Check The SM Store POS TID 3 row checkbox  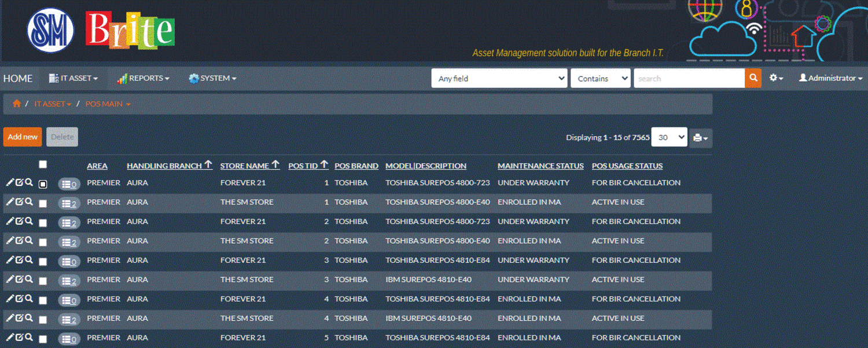pos(43,281)
